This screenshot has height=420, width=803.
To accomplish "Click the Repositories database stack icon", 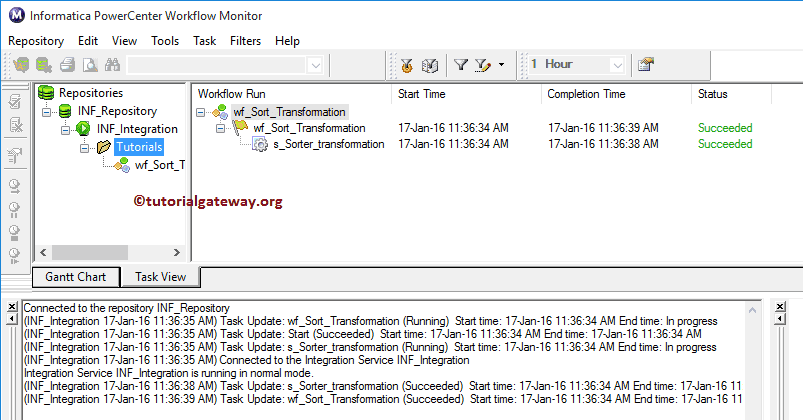I will pyautogui.click(x=46, y=93).
